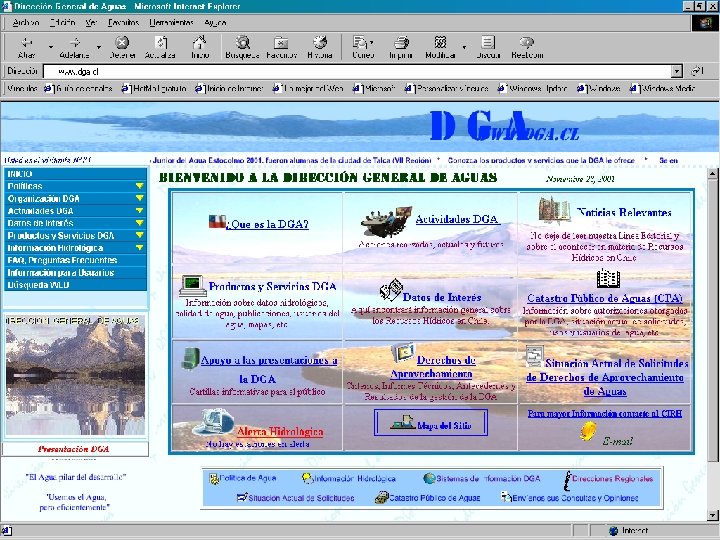Click the yellow E-mail icon
This screenshot has width=720, height=540.
pyautogui.click(x=588, y=432)
